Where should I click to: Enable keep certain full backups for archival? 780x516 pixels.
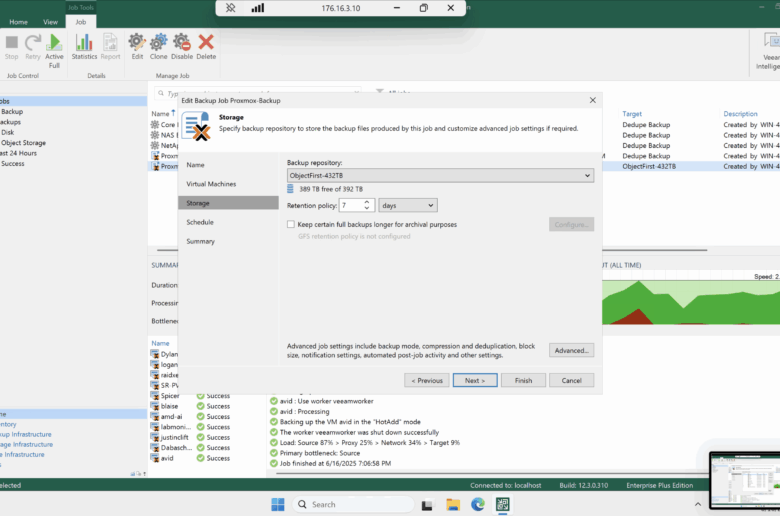click(x=291, y=224)
